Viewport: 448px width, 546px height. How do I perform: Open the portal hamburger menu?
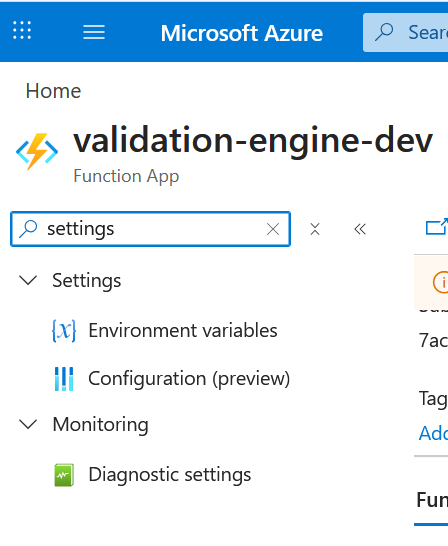pyautogui.click(x=94, y=32)
